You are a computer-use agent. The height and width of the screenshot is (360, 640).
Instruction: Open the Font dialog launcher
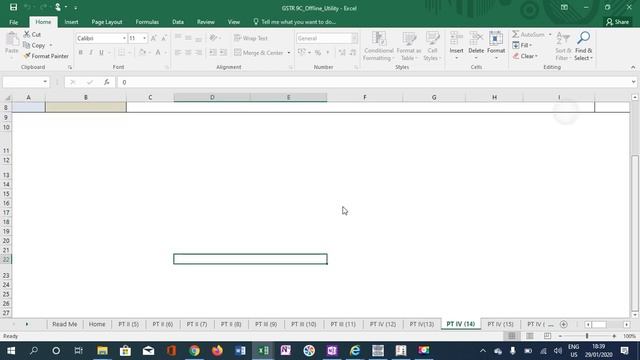167,67
